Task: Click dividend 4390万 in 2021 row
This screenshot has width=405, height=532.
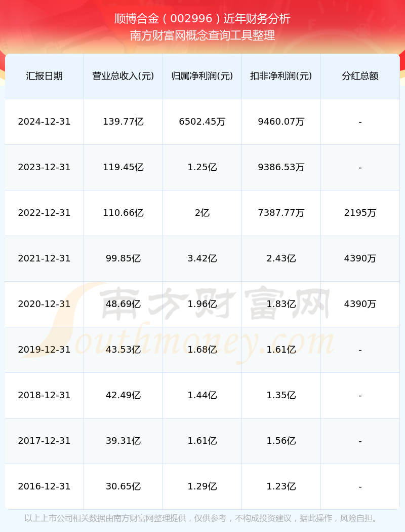Action: pyautogui.click(x=360, y=258)
